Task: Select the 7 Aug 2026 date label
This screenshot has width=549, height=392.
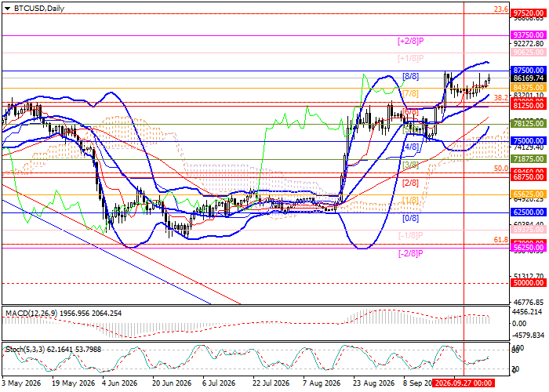Action: click(322, 383)
